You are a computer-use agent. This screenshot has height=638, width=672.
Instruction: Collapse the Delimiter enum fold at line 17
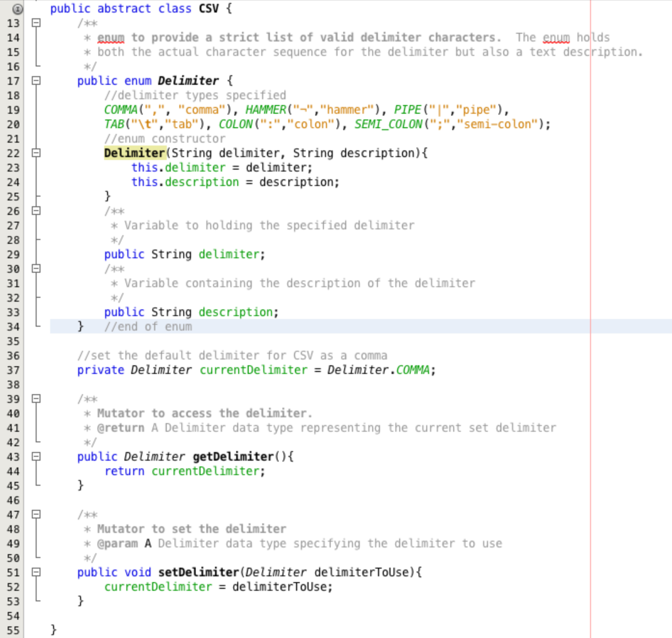pyautogui.click(x=36, y=80)
